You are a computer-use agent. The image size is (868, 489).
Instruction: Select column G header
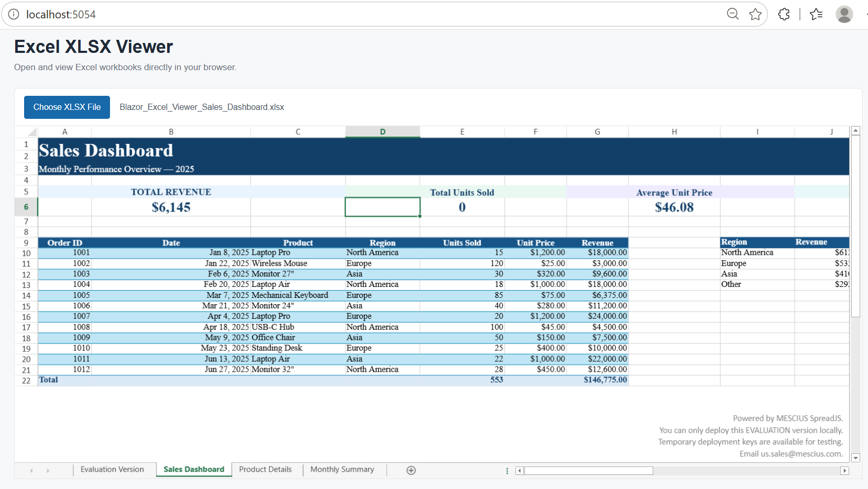tap(597, 132)
